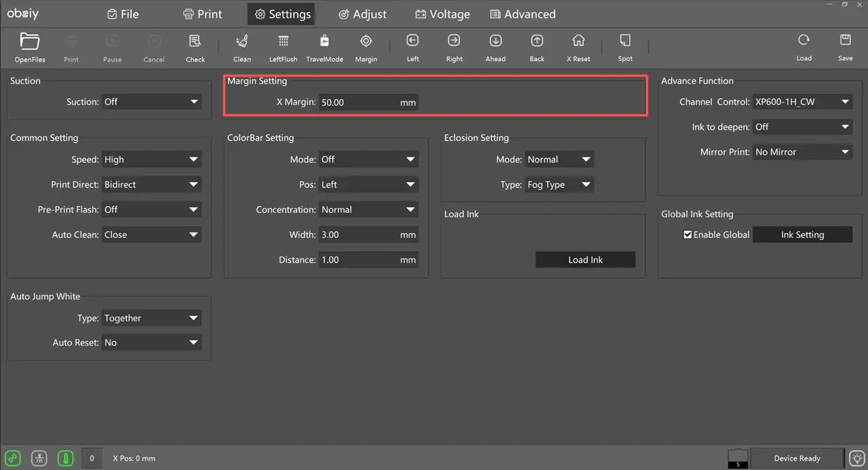Switch to the Print tab
Image resolution: width=868 pixels, height=470 pixels.
[203, 14]
